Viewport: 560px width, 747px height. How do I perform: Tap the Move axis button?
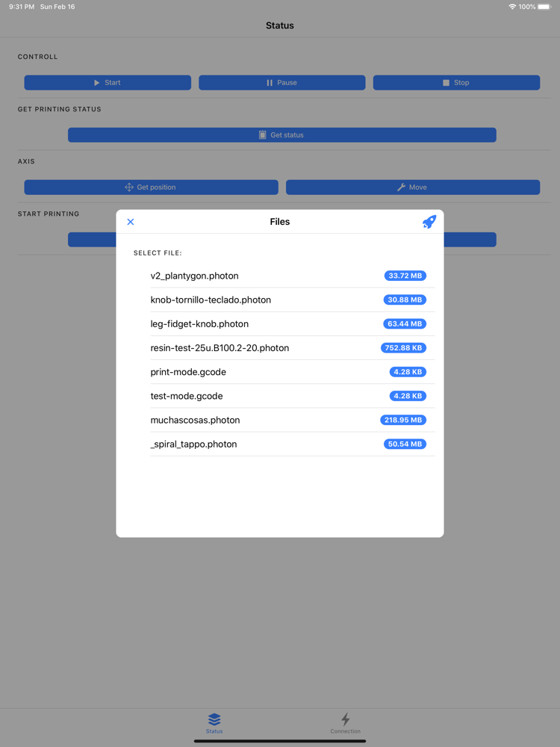point(413,187)
